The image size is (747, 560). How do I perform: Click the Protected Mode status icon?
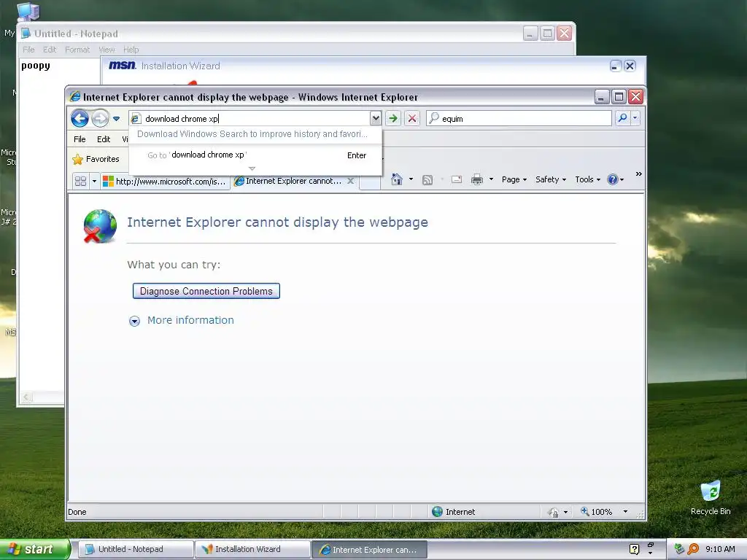point(553,512)
